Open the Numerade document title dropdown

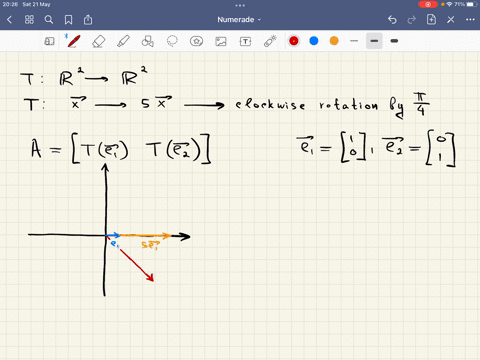pos(239,20)
